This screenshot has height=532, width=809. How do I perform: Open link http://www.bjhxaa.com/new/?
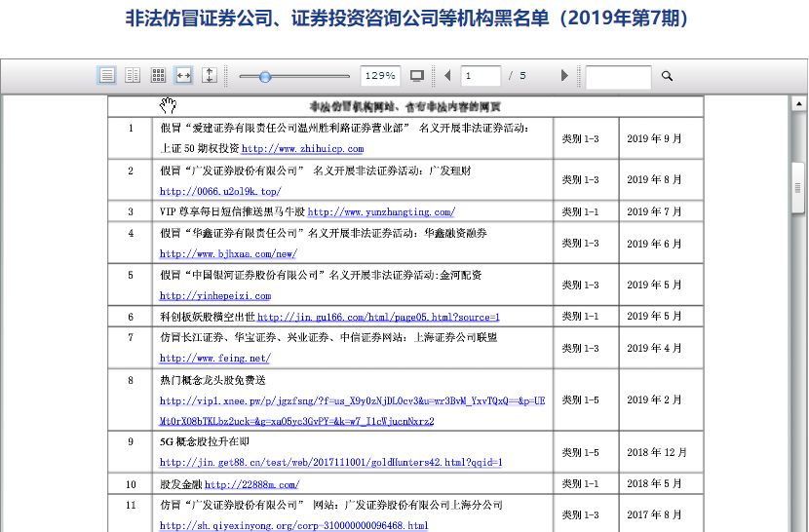coord(228,254)
